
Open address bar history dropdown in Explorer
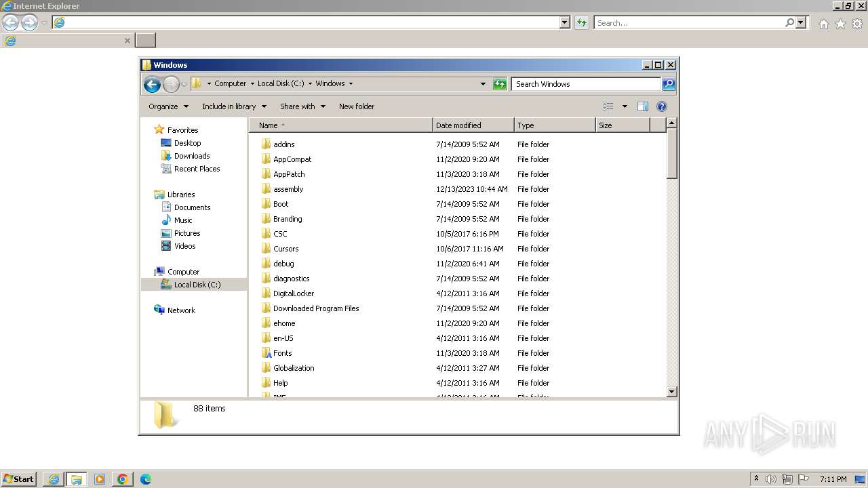click(x=483, y=84)
